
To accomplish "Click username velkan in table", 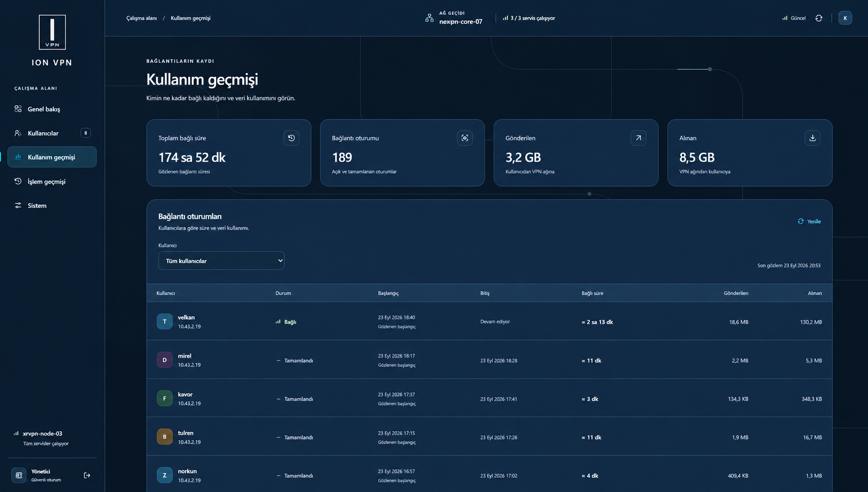I will point(186,317).
